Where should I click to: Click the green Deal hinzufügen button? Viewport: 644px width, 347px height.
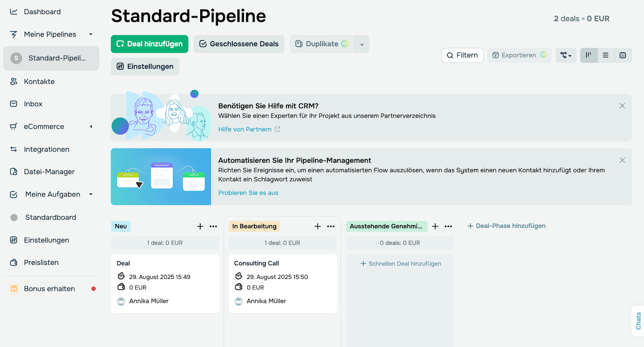pyautogui.click(x=149, y=44)
